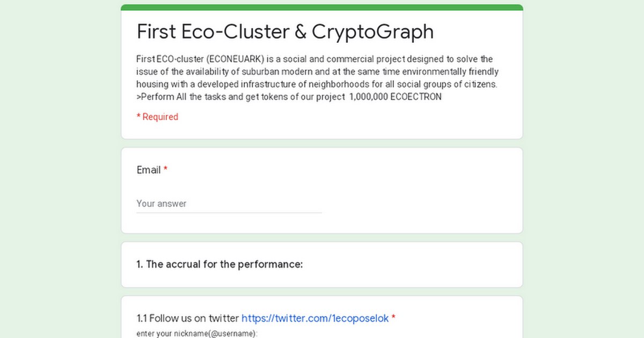Click the "First Eco-Cluster & CryptoGraph" form title
This screenshot has height=338, width=644.
tap(285, 32)
